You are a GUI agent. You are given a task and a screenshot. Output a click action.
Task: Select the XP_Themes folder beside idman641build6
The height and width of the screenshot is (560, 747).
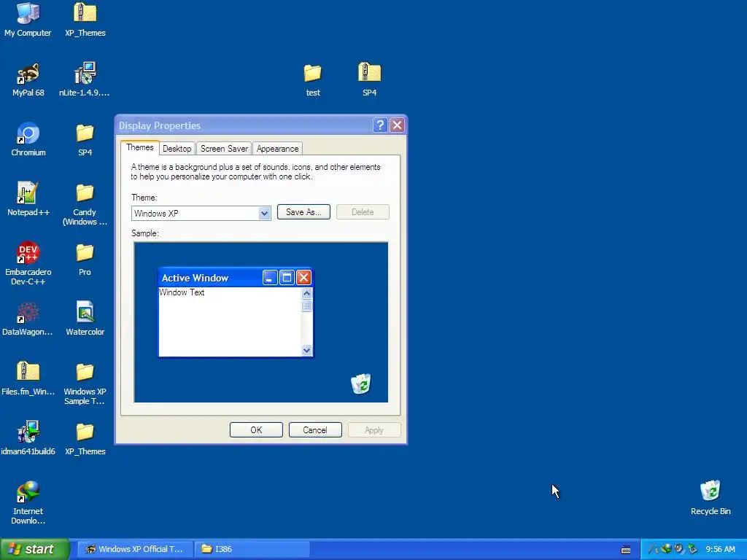tap(85, 437)
